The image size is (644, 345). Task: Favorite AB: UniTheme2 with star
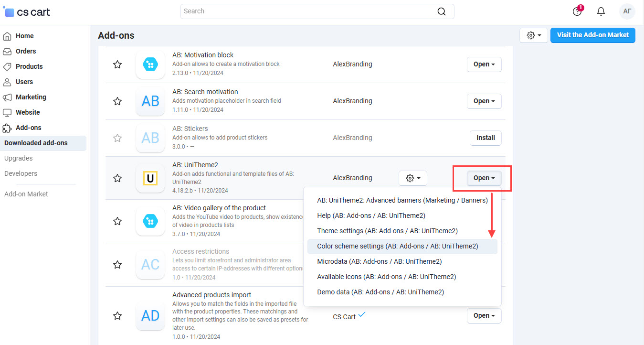(x=117, y=178)
